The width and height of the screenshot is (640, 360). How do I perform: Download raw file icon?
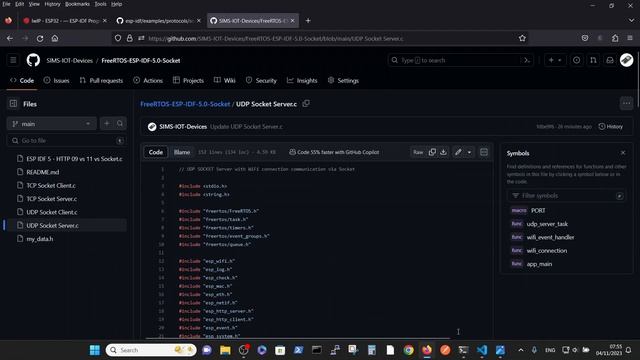[x=443, y=152]
